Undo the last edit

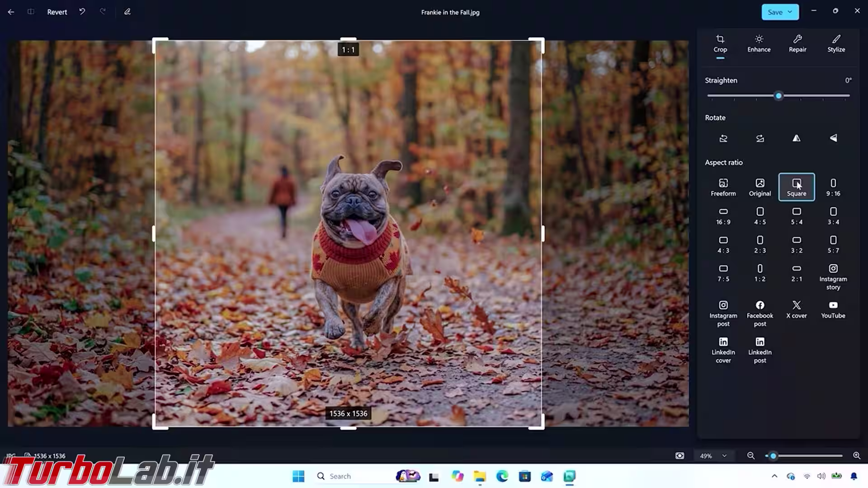point(82,12)
